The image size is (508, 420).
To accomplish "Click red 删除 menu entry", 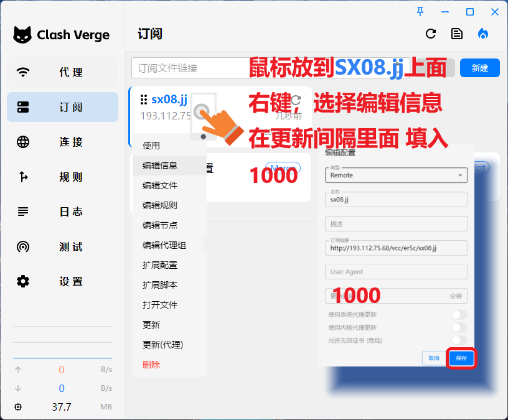I will [151, 365].
